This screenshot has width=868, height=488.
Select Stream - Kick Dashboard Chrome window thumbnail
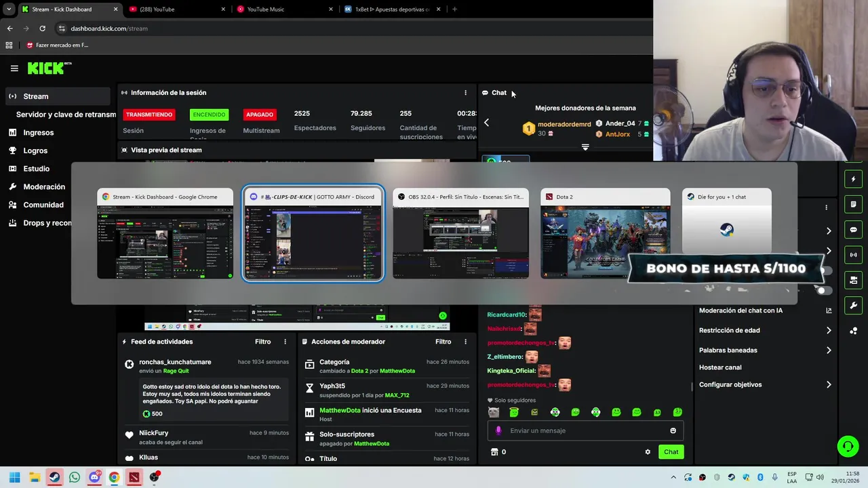pyautogui.click(x=165, y=234)
